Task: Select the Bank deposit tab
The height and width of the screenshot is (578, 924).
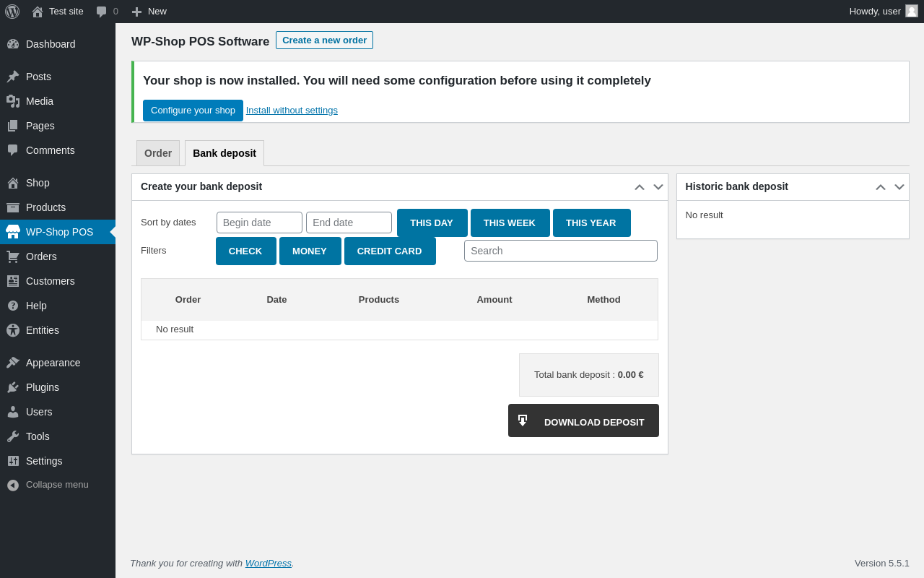Action: [x=225, y=153]
